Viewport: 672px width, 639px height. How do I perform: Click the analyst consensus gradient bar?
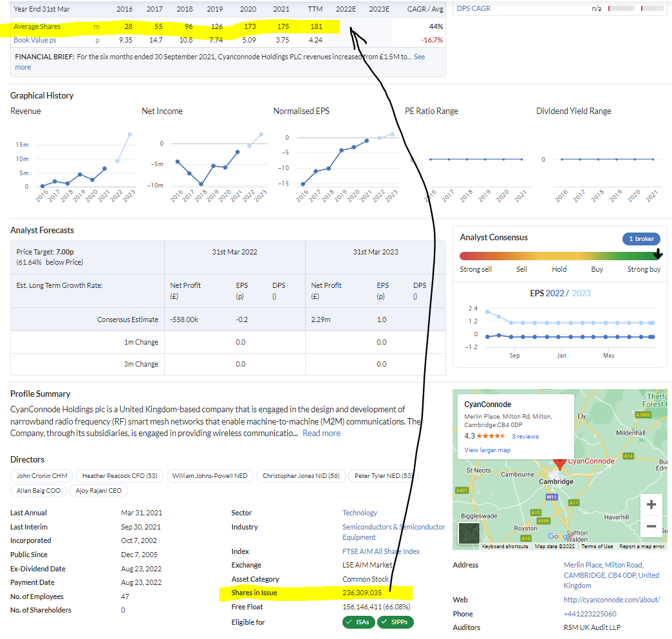[560, 256]
